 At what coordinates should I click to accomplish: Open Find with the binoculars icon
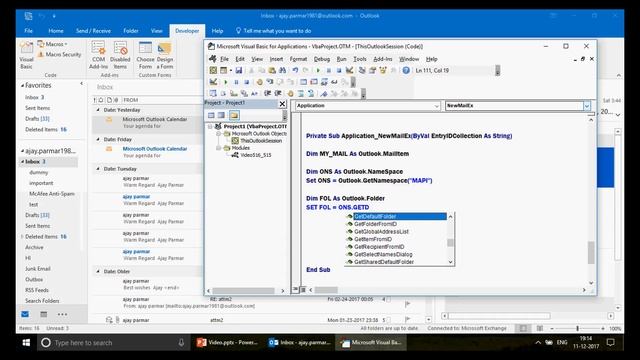coord(282,70)
